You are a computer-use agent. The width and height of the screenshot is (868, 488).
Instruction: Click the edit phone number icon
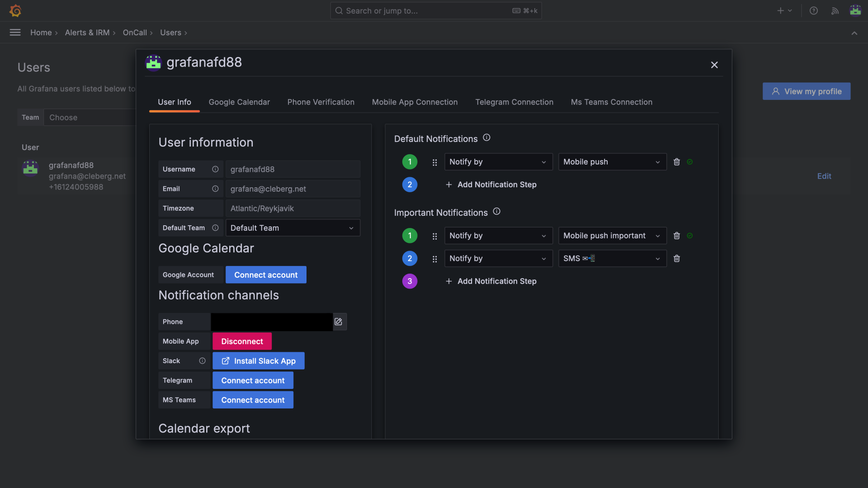[339, 322]
